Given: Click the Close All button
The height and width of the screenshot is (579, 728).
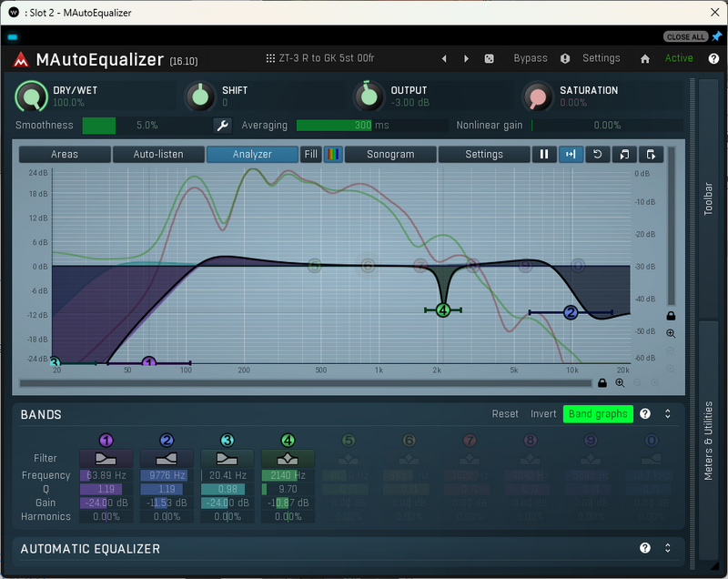Looking at the screenshot, I should coord(685,36).
